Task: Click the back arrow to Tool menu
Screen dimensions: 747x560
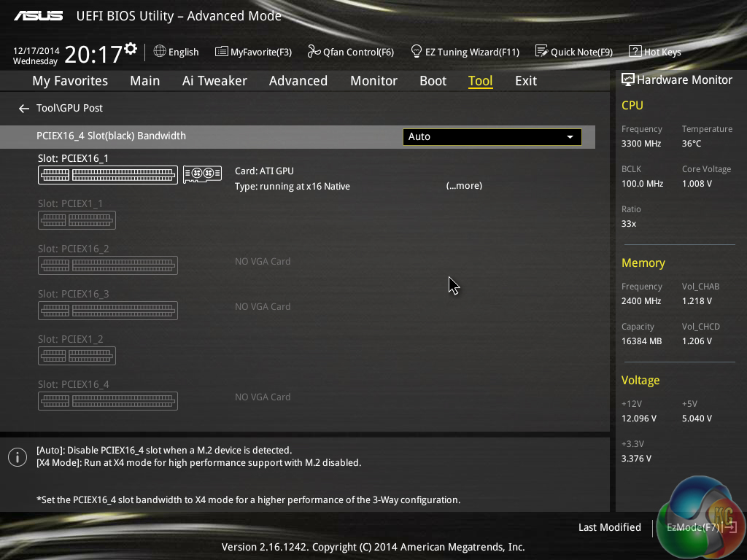Action: [x=24, y=109]
